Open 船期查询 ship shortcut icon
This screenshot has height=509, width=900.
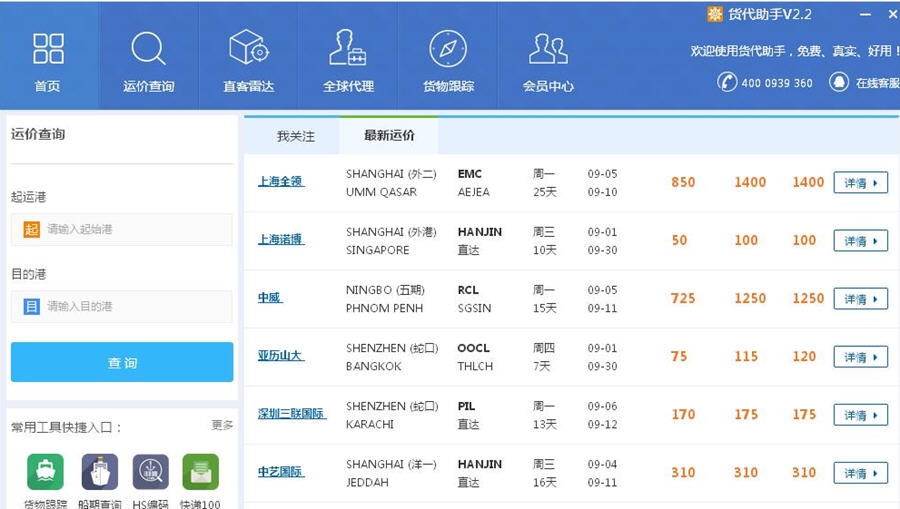[x=100, y=472]
